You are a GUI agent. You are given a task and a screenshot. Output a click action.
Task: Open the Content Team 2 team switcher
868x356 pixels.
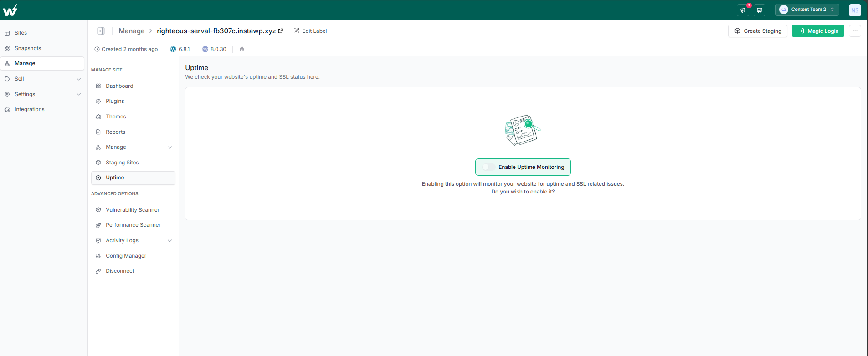[807, 10]
